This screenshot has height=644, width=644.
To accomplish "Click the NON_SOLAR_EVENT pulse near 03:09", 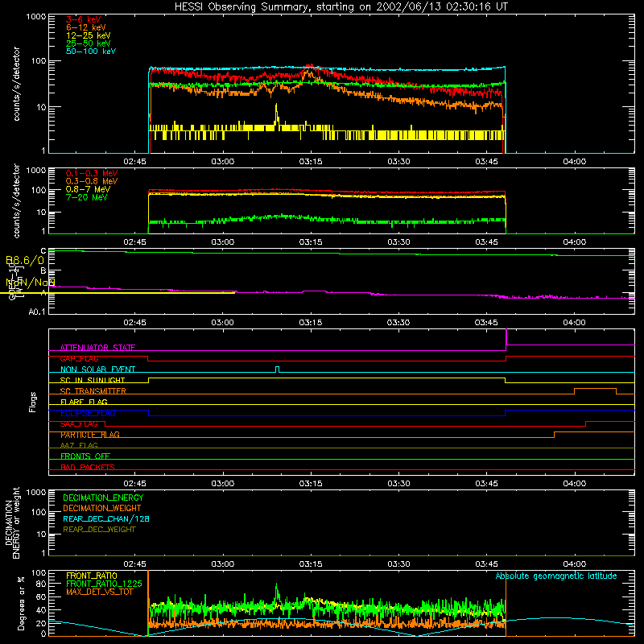I will tap(277, 369).
